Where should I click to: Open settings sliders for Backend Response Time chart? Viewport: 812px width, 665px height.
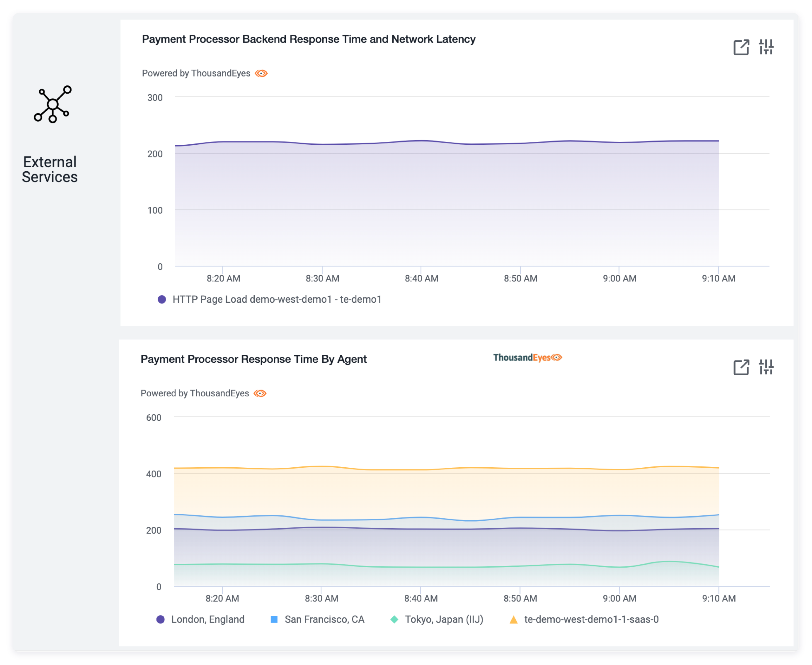(766, 47)
